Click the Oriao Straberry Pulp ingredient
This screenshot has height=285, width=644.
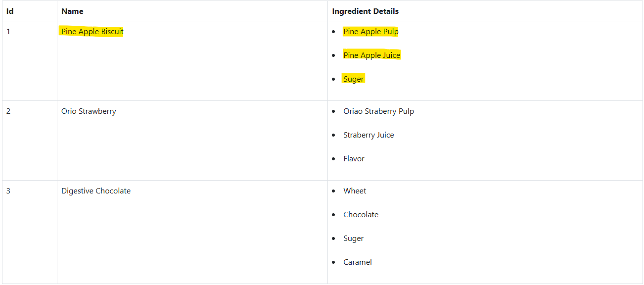[378, 111]
